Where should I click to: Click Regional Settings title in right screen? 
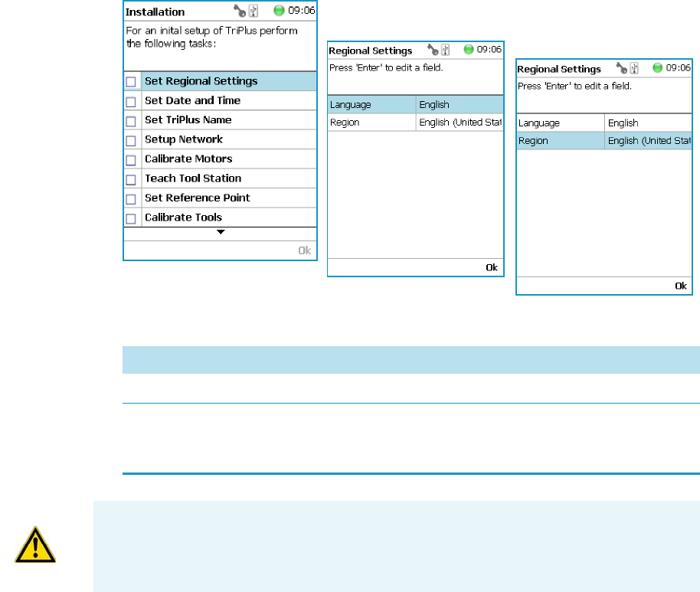pyautogui.click(x=559, y=69)
